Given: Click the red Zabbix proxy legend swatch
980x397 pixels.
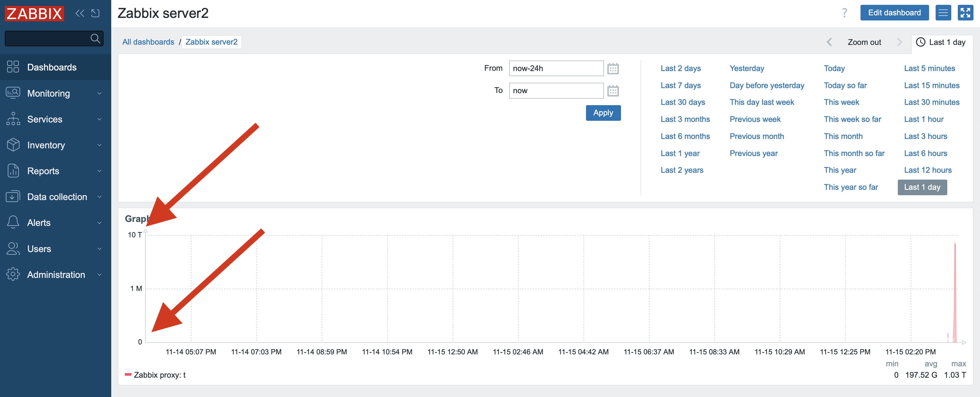Looking at the screenshot, I should tap(128, 375).
